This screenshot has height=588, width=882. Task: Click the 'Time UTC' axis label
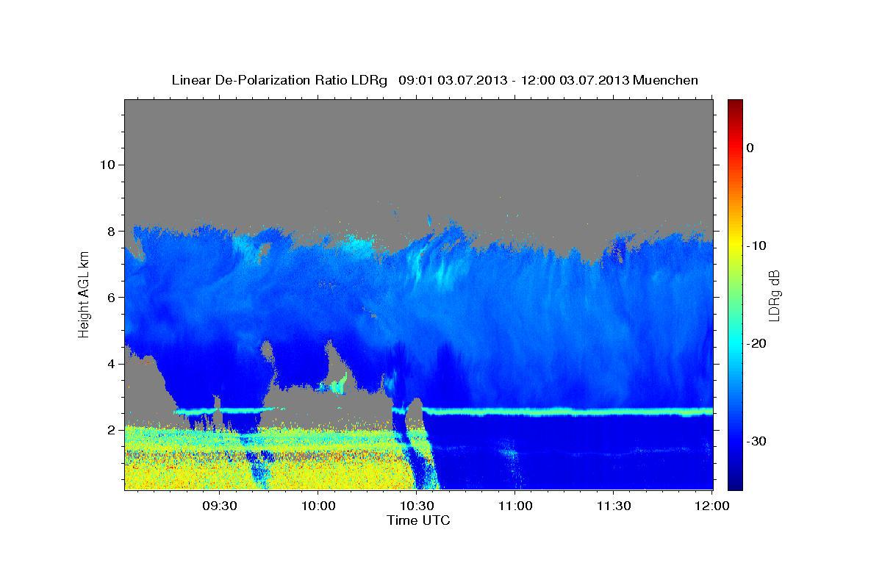(418, 520)
